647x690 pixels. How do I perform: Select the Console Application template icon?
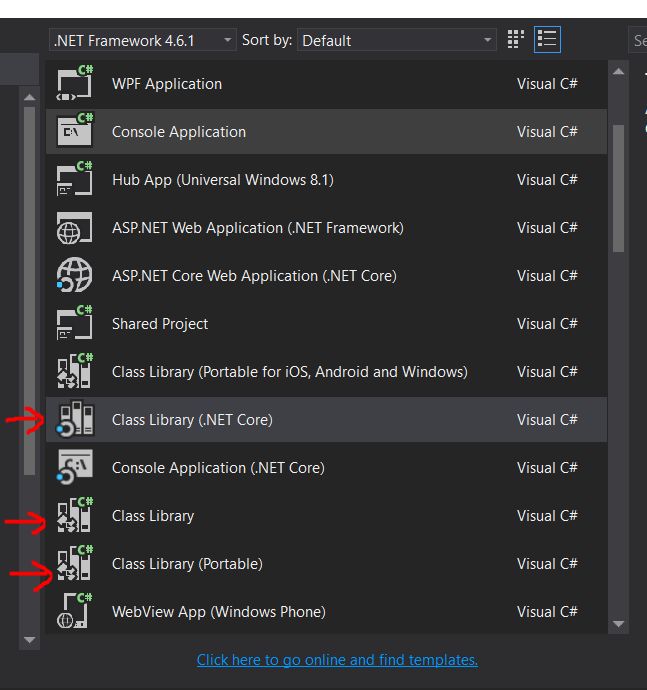pos(75,132)
